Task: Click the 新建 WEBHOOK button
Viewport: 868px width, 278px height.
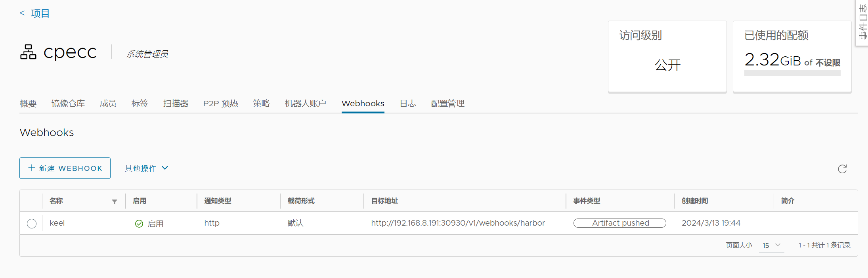Action: 65,168
